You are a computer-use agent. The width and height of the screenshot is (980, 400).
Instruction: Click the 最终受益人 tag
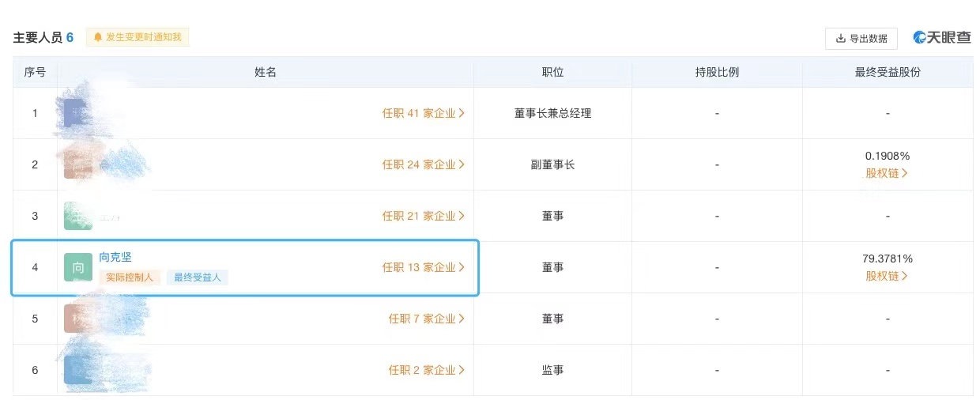pos(198,277)
